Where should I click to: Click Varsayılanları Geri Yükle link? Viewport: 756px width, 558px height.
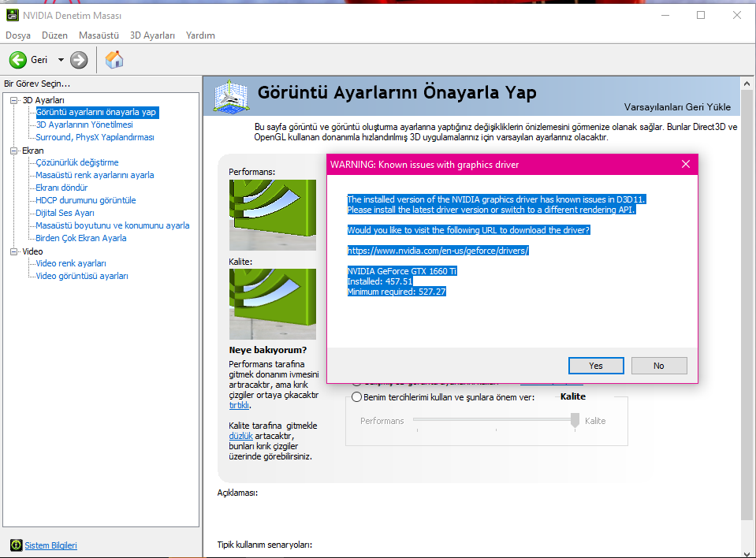(x=677, y=107)
